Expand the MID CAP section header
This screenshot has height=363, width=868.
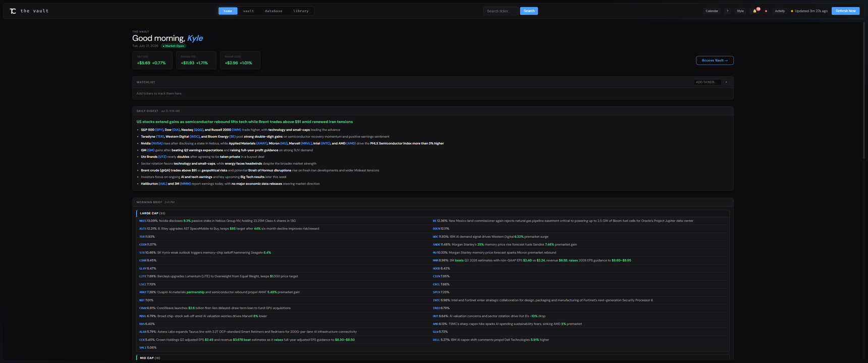tap(432, 358)
